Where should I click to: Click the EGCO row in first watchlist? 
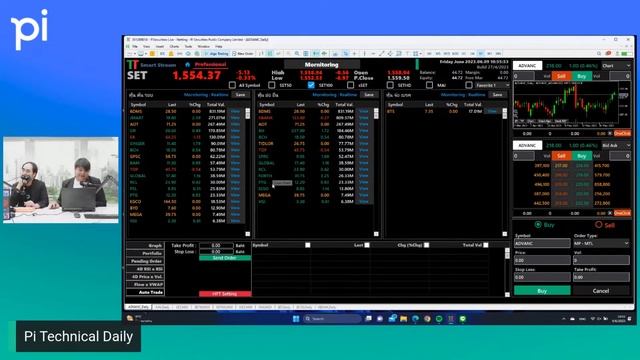pos(186,202)
